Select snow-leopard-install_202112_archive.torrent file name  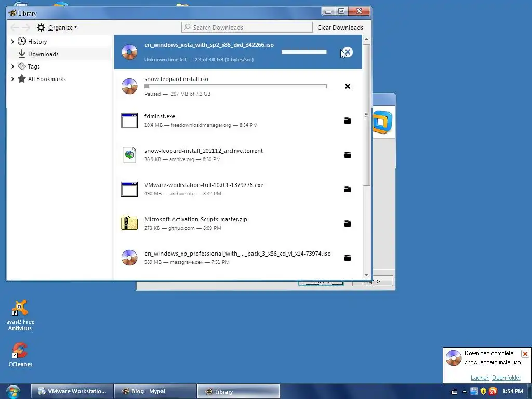204,151
